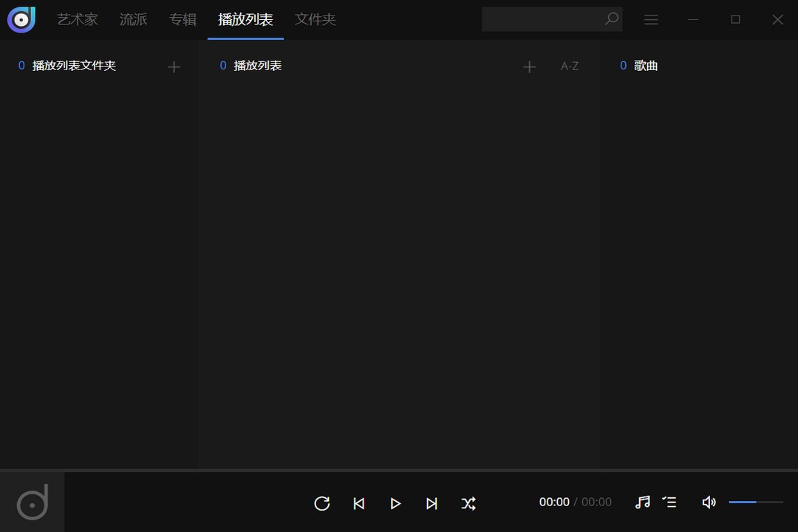Viewport: 798px width, 532px height.
Task: Show the playback queue list icon
Action: coord(669,502)
